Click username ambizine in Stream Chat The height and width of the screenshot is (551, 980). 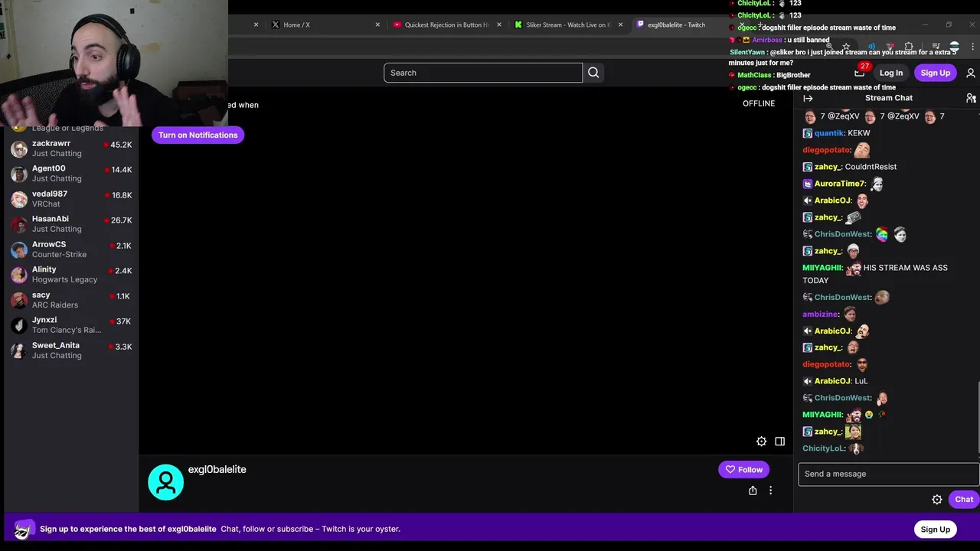click(820, 314)
